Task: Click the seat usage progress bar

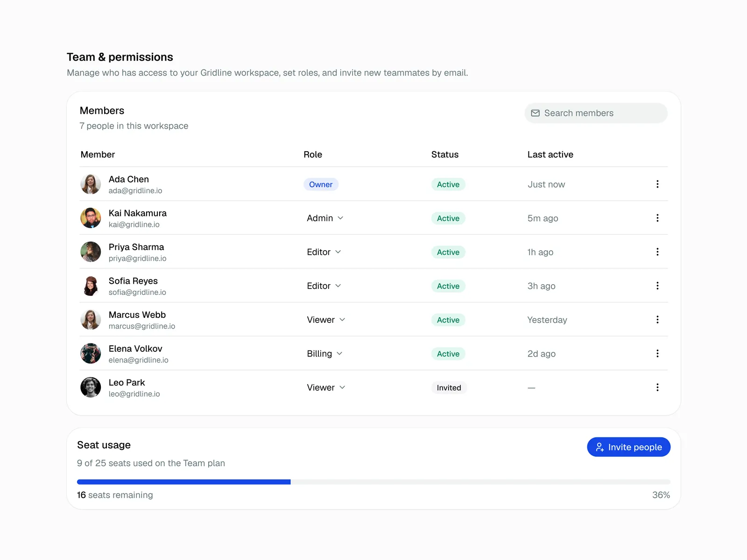Action: coord(373,482)
